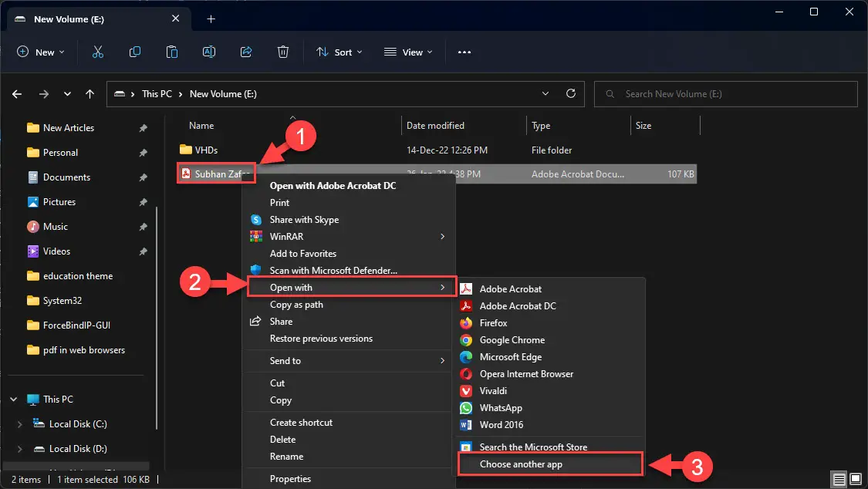Expand Local Disk (D:) tree node
This screenshot has width=868, height=489.
(x=20, y=449)
